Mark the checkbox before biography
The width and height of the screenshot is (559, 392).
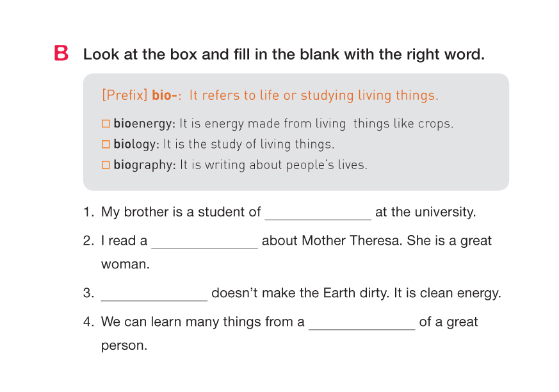coord(106,165)
